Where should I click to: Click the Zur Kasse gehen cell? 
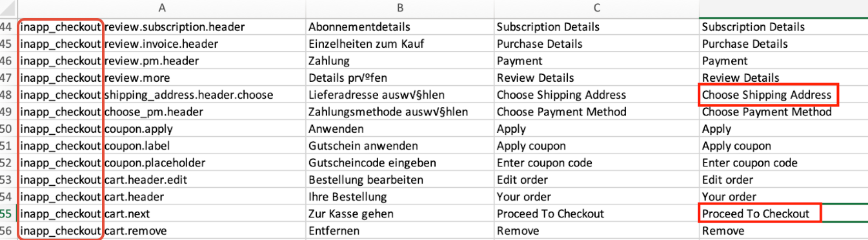point(400,214)
